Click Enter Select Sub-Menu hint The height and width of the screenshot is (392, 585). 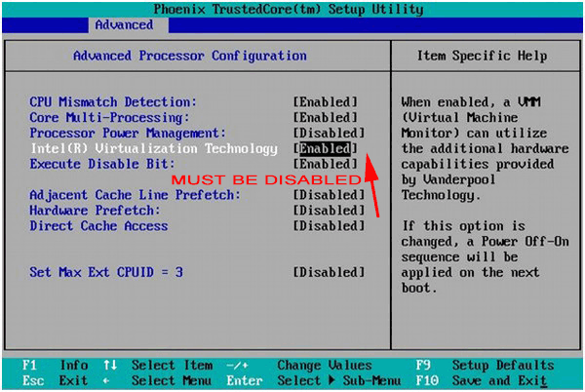click(314, 381)
